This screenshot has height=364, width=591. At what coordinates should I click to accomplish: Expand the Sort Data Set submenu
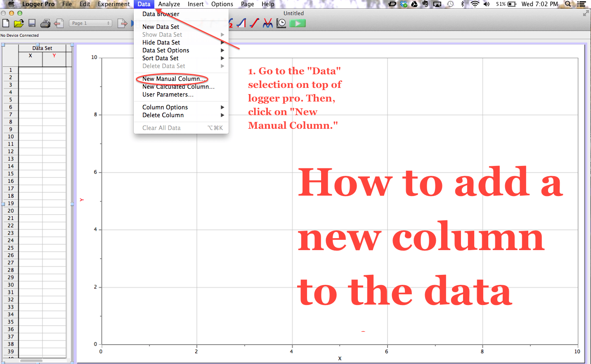pos(181,58)
